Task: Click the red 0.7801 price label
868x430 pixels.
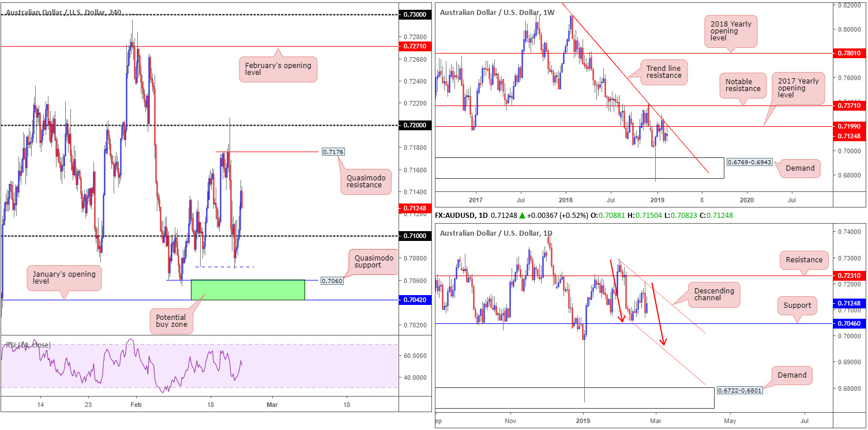Action: click(x=848, y=53)
